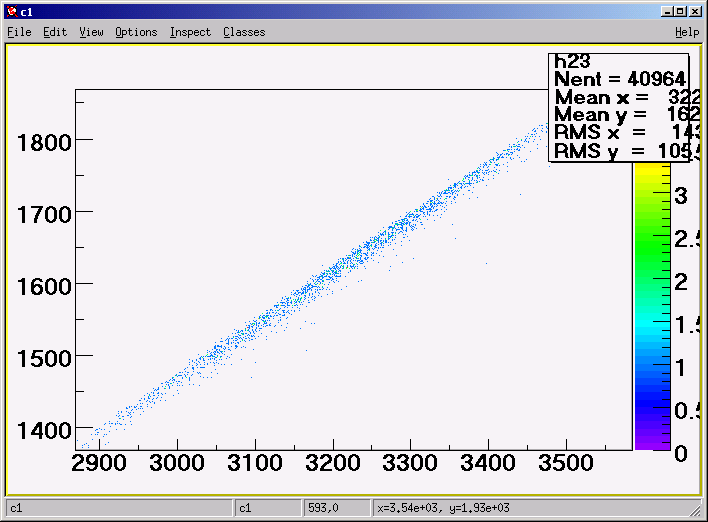
Task: Open the File menu
Action: (19, 32)
